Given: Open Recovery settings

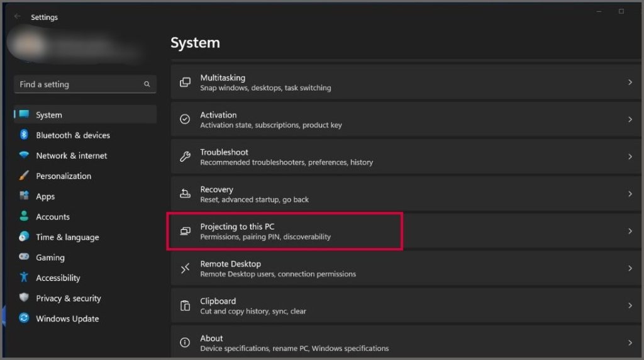Looking at the screenshot, I should pyautogui.click(x=406, y=194).
